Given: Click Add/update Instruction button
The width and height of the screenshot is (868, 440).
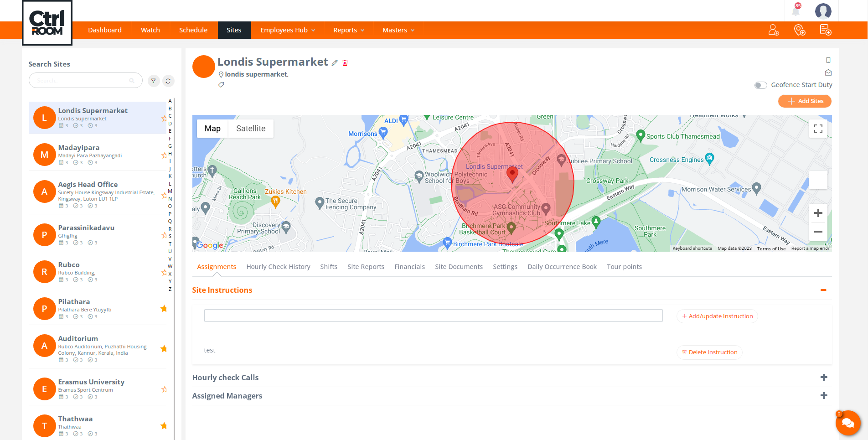Looking at the screenshot, I should (x=718, y=316).
